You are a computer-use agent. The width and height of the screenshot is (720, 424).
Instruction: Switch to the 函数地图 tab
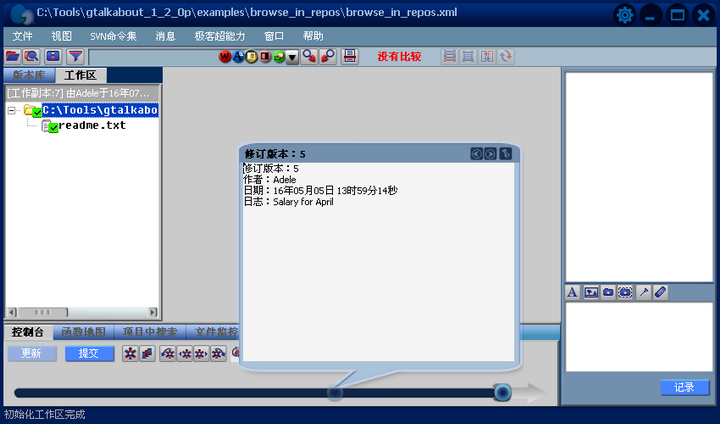pyautogui.click(x=83, y=332)
